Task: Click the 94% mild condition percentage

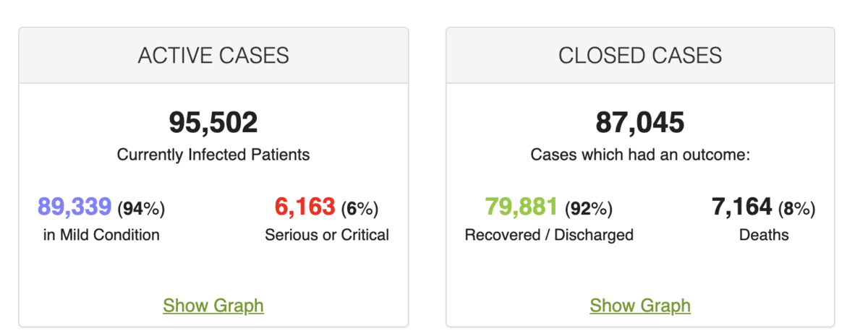Action: pyautogui.click(x=141, y=209)
